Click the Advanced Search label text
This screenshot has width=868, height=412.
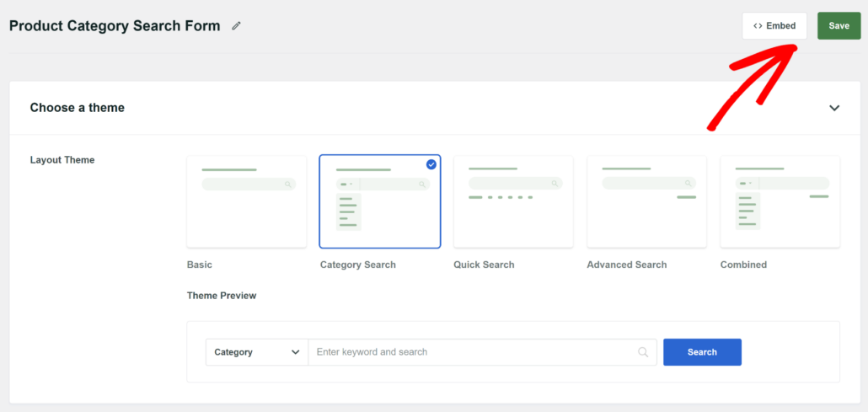(x=627, y=265)
